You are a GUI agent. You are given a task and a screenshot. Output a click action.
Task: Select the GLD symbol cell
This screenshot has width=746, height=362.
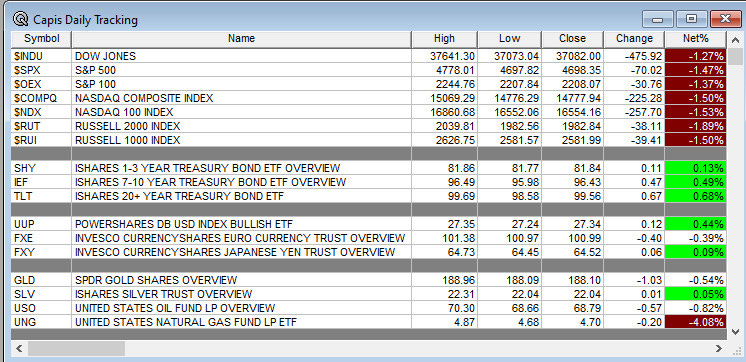41,280
